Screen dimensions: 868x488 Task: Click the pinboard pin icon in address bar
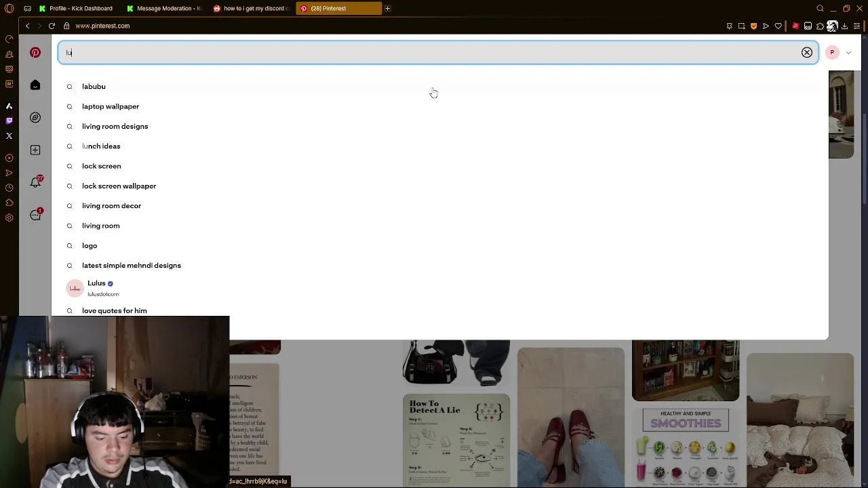729,26
